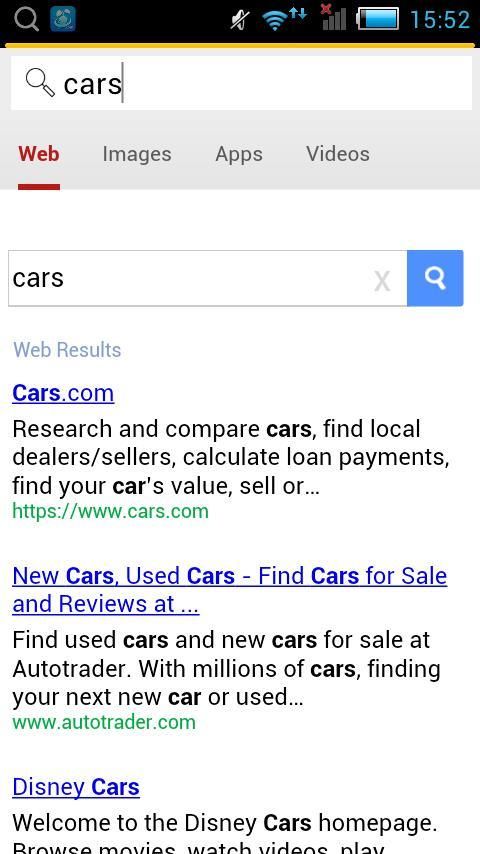Focus the lower cars search input box
Viewport: 480px width, 854px height.
point(208,278)
